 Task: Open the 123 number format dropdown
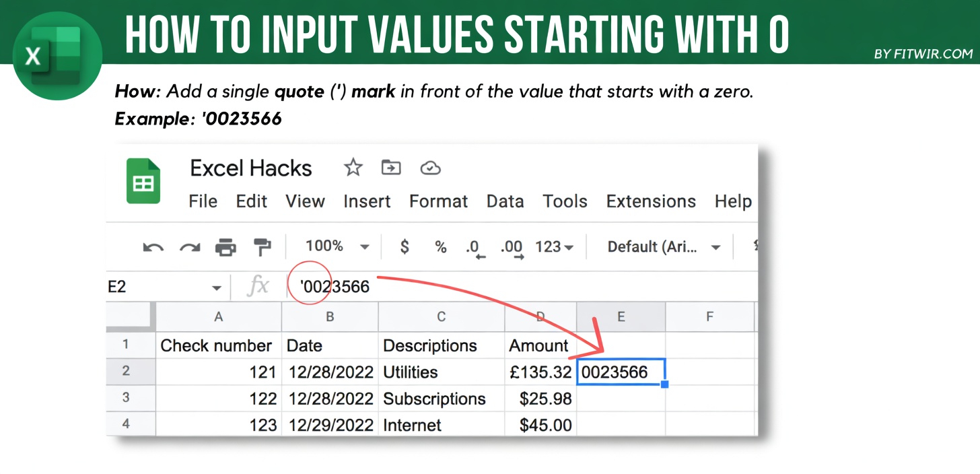553,247
